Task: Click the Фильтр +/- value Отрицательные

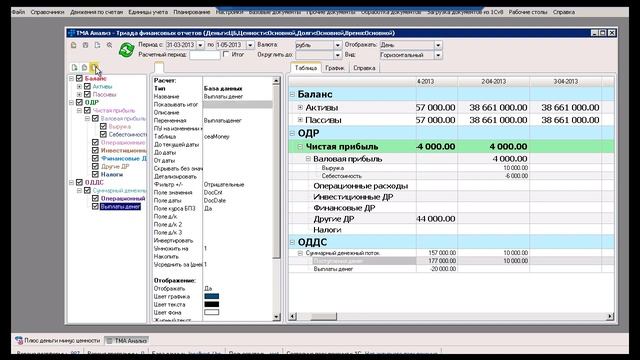Action: click(224, 184)
